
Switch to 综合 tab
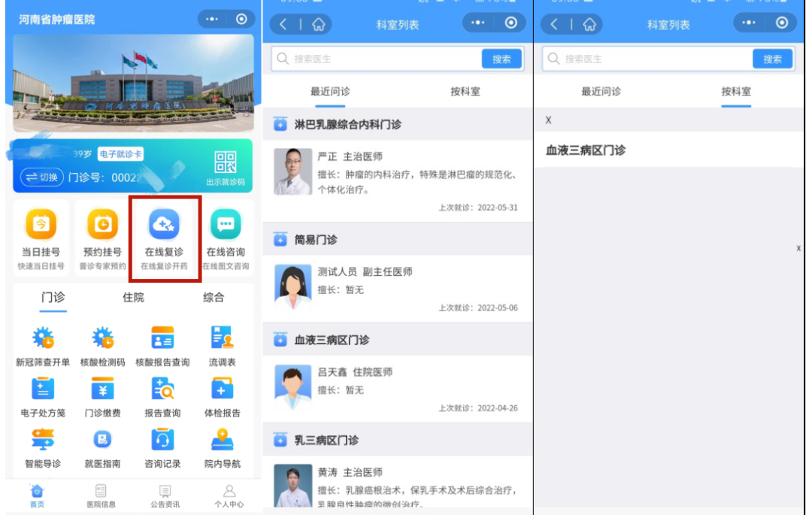(214, 298)
